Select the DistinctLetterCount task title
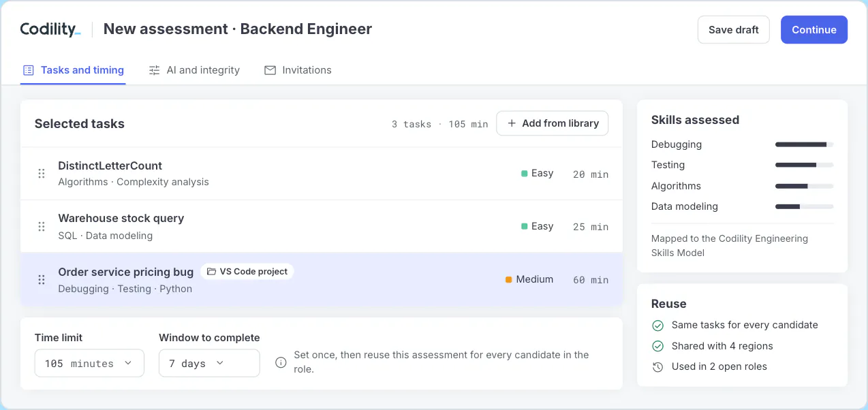This screenshot has height=410, width=868. (110, 165)
